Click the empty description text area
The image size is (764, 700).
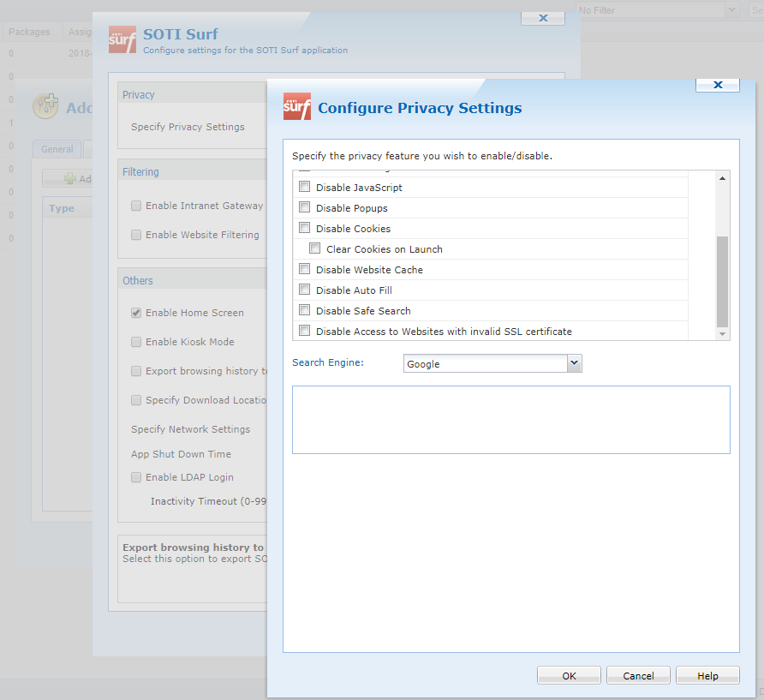pyautogui.click(x=510, y=419)
